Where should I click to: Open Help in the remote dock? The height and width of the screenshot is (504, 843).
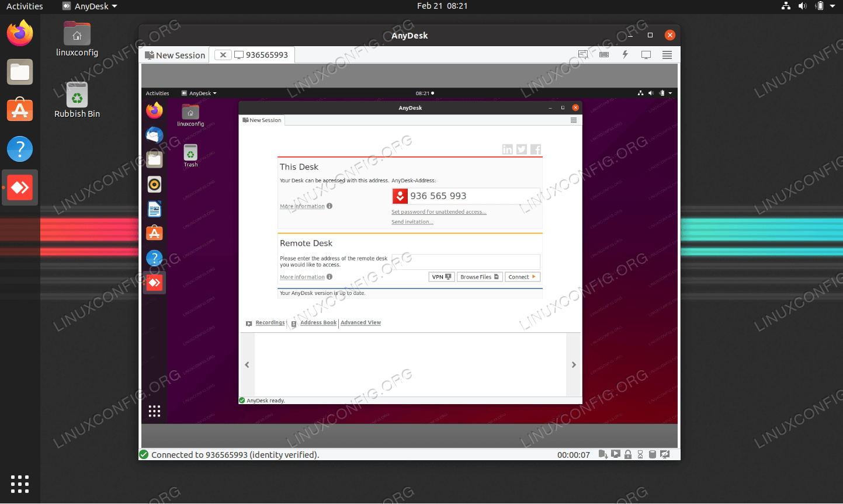click(x=154, y=258)
